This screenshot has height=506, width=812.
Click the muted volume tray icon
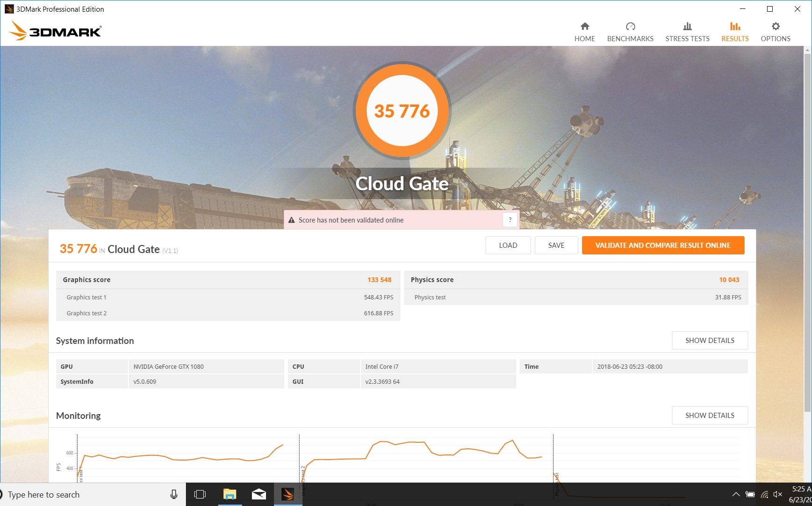pyautogui.click(x=778, y=494)
